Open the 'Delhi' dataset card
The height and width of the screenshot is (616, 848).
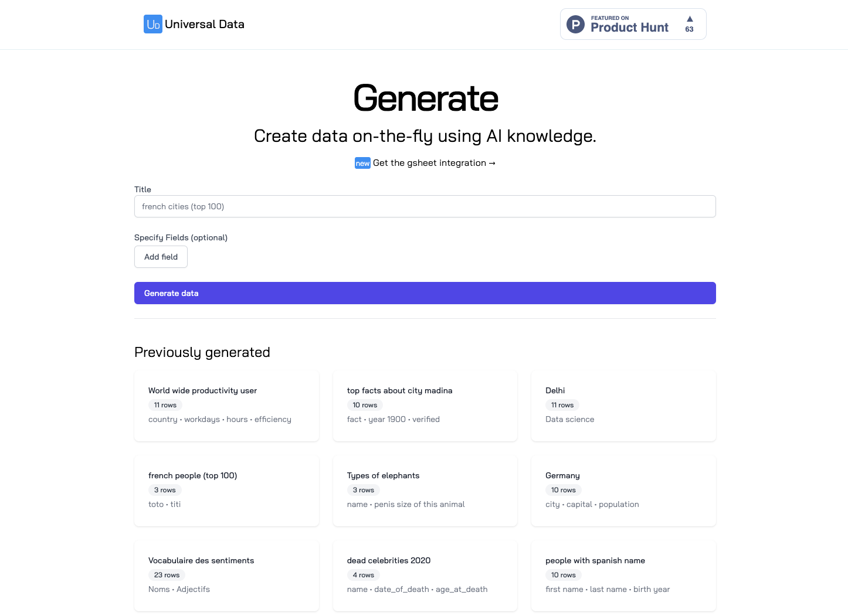[x=623, y=406]
